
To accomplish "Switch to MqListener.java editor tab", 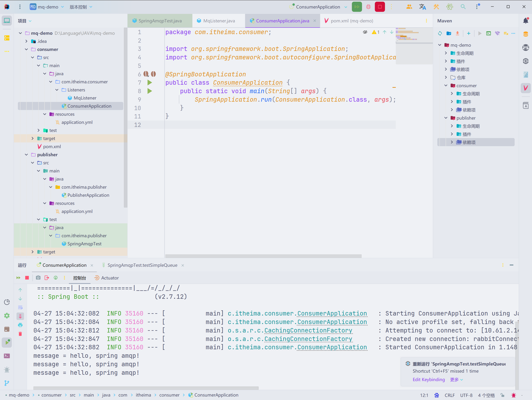I will pos(219,21).
